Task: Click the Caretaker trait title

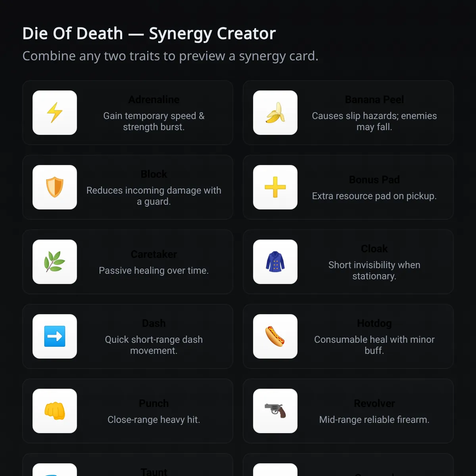Action: [x=154, y=254]
